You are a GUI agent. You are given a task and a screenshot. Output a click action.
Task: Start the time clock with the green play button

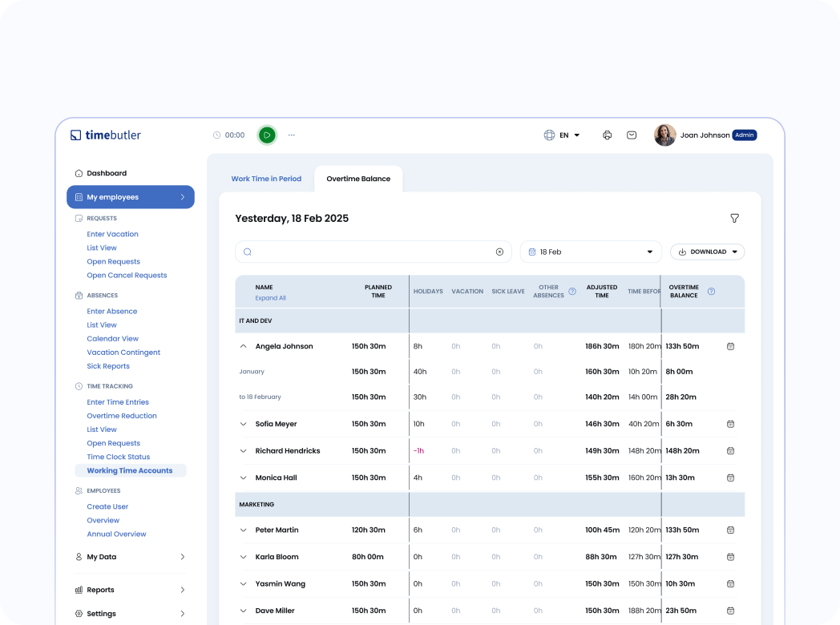tap(267, 135)
